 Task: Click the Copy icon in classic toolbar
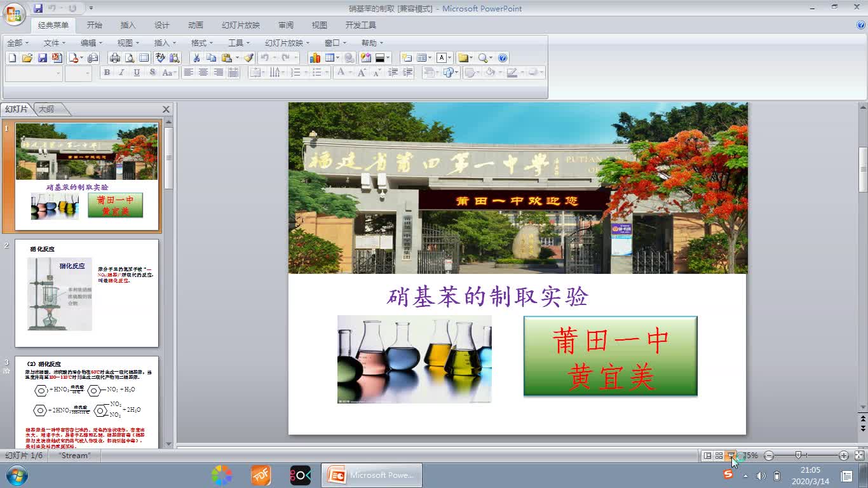tap(211, 58)
